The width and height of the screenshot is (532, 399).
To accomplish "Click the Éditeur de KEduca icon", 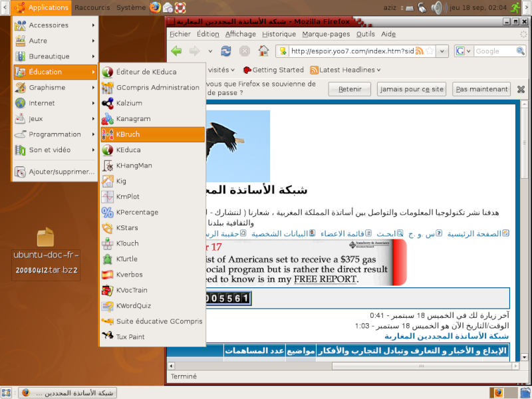I will point(108,72).
